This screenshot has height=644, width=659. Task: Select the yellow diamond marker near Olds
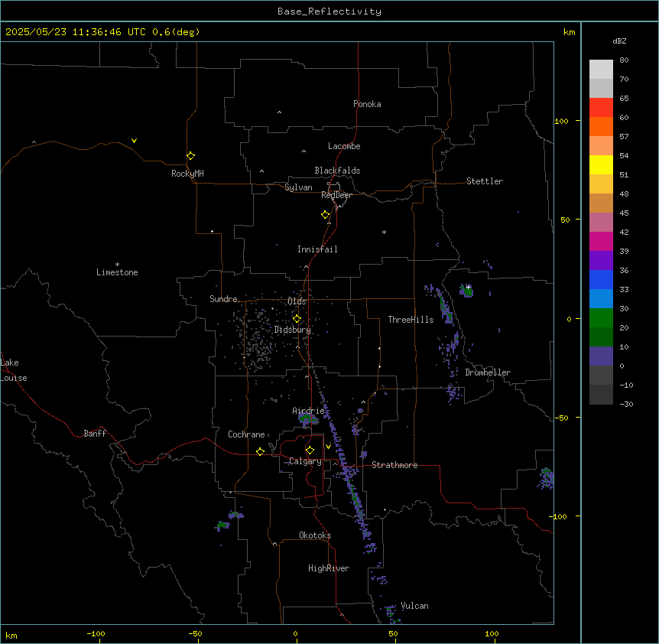(297, 319)
